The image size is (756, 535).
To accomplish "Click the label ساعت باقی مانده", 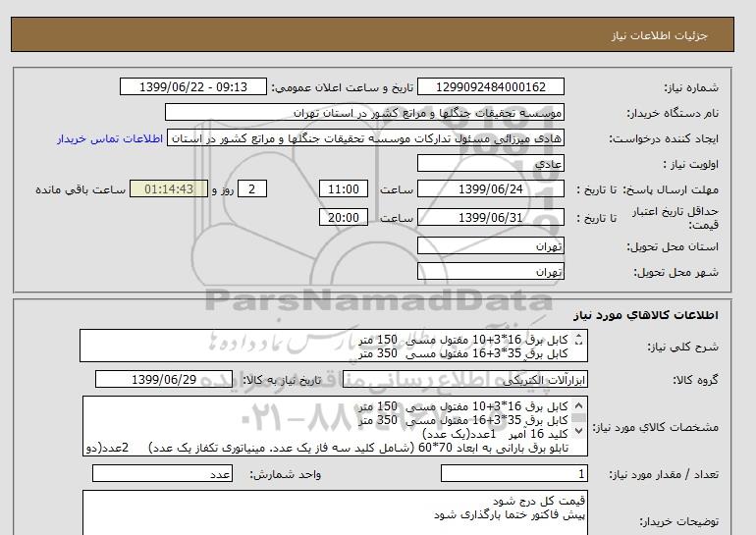I will (x=81, y=189).
